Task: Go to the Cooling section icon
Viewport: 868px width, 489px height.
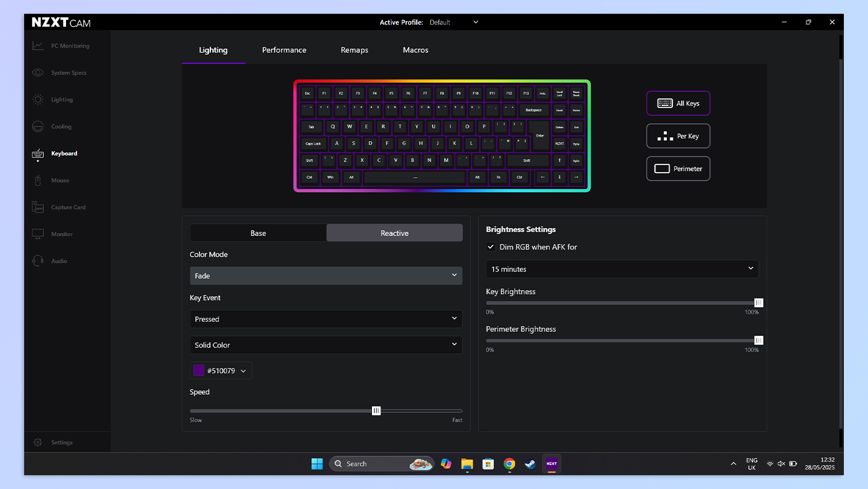Action: pyautogui.click(x=38, y=127)
